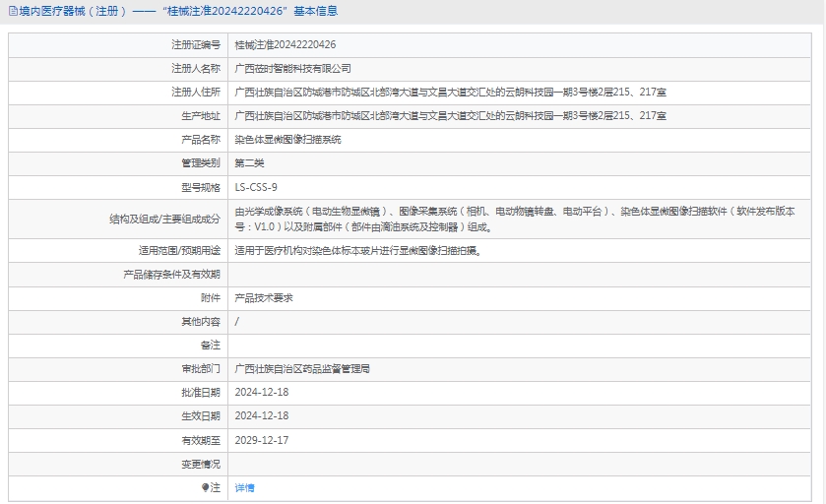Click the 变更情况 row label
This screenshot has width=826, height=504.
(x=201, y=464)
